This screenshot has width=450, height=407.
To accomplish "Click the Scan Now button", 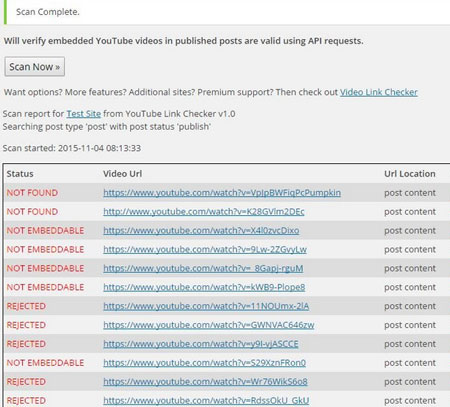I will 34,67.
